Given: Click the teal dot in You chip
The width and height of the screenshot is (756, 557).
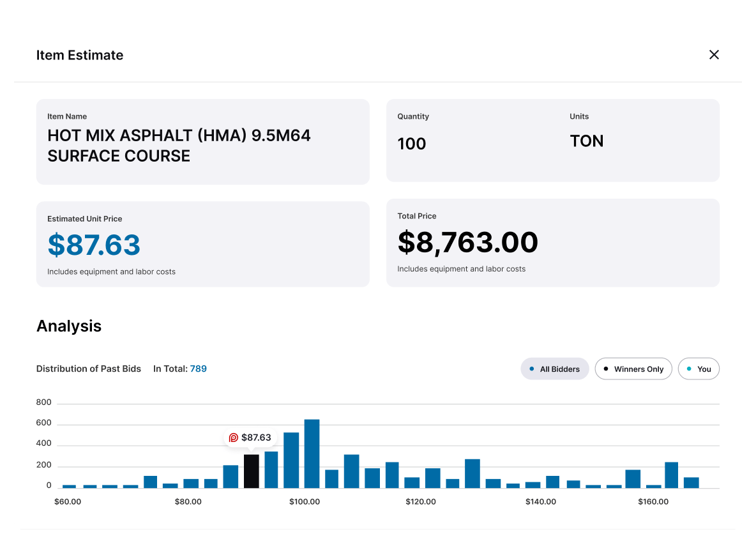Looking at the screenshot, I should pos(689,369).
